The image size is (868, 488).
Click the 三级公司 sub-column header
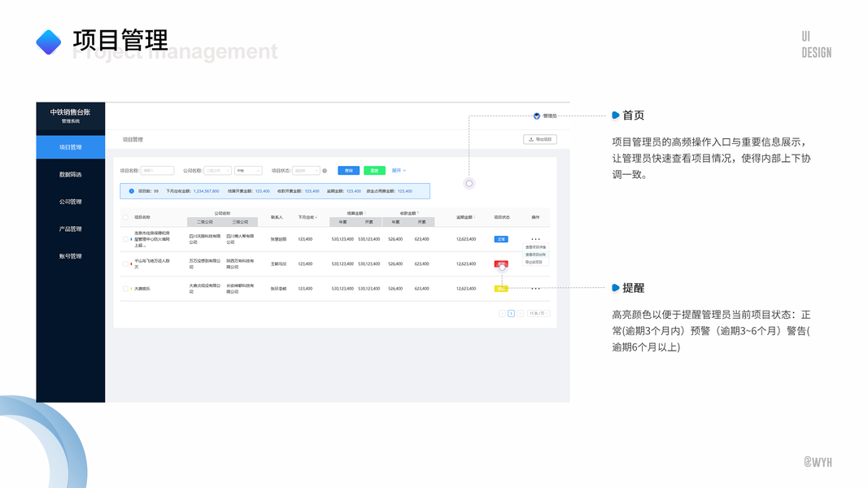click(240, 222)
